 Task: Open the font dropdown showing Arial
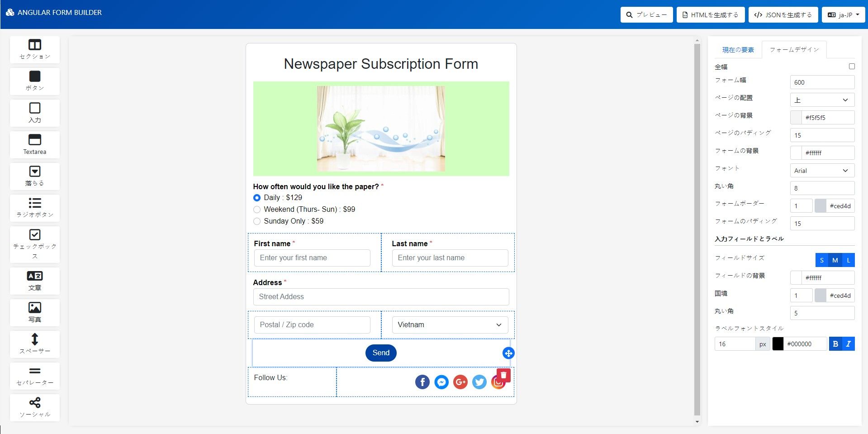pyautogui.click(x=822, y=171)
